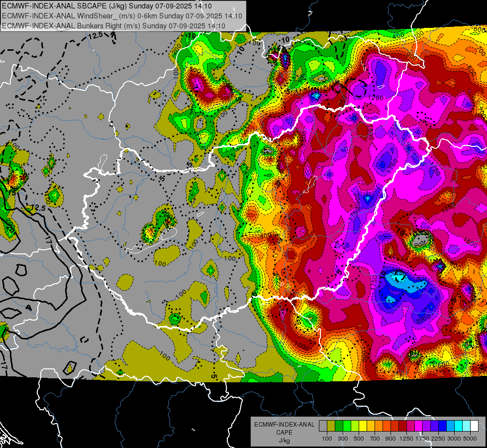
Task: Click the pure yellow legend swatch
Action: (x=363, y=426)
